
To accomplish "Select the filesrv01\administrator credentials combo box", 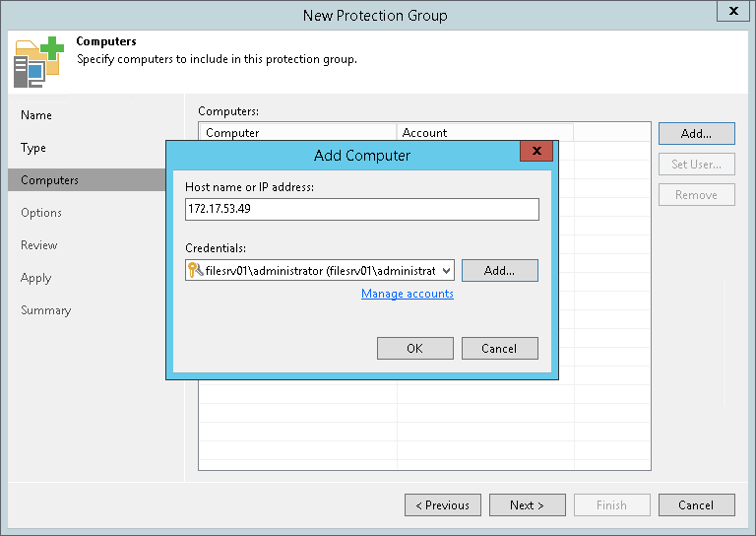I will (320, 270).
